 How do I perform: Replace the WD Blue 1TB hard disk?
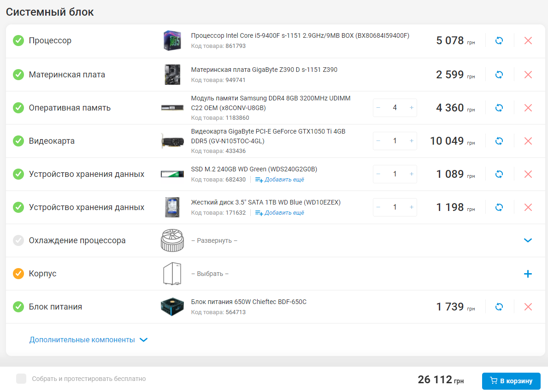499,207
